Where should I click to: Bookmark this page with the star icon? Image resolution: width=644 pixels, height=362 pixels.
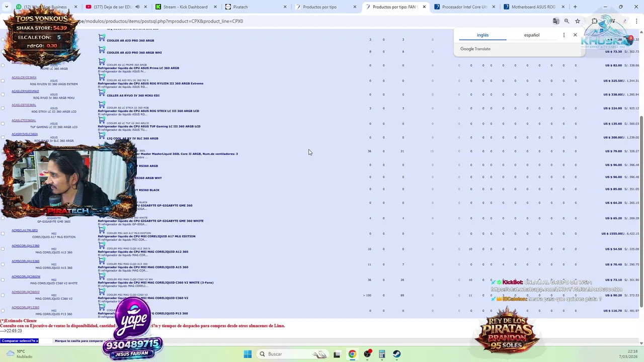[x=578, y=21]
